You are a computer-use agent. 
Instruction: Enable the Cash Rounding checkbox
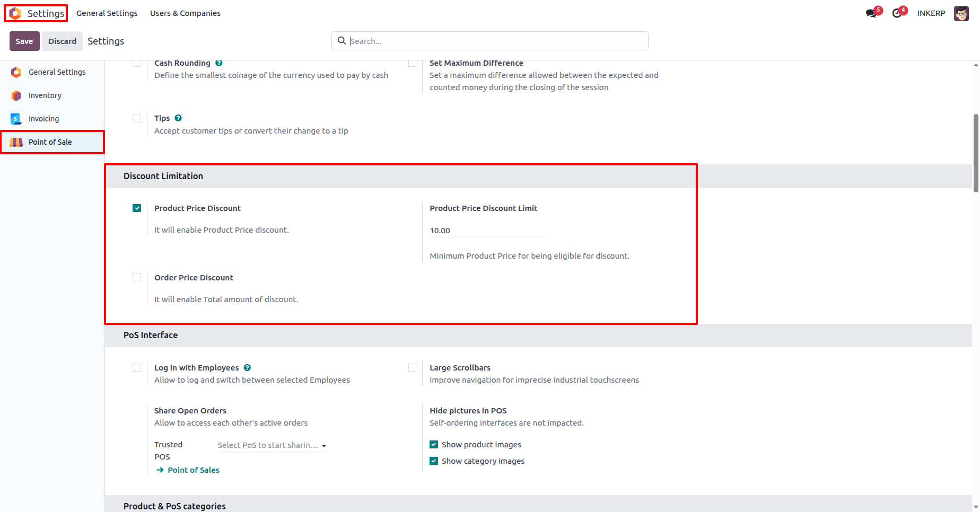[x=137, y=63]
